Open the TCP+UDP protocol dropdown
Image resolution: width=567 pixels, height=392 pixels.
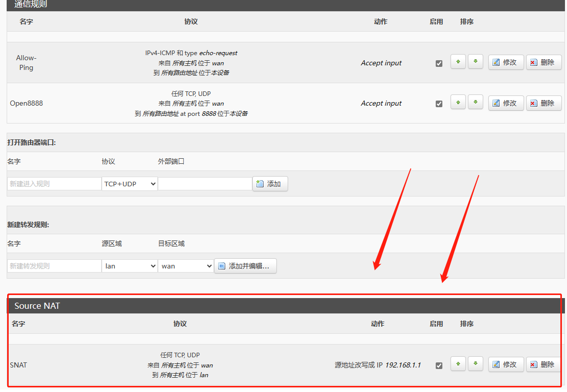pos(129,184)
